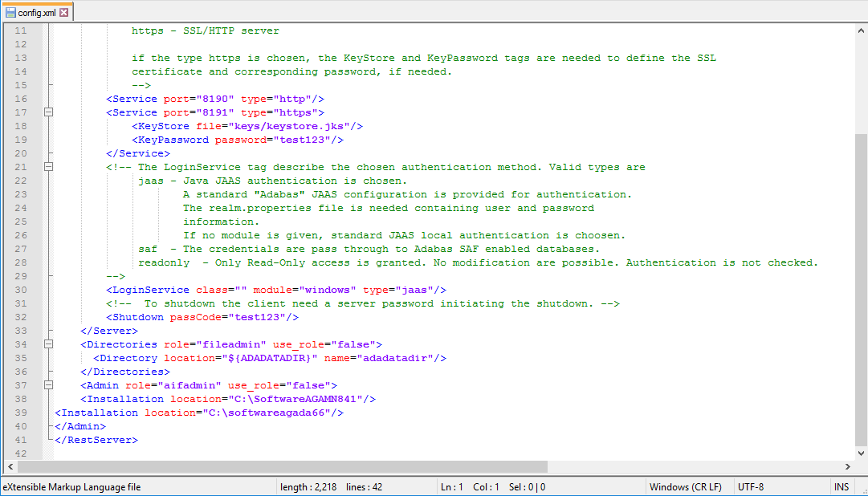Screen dimensions: 868x496
Task: Click the XML document icon on the config.xml tab
Action: tap(10, 12)
